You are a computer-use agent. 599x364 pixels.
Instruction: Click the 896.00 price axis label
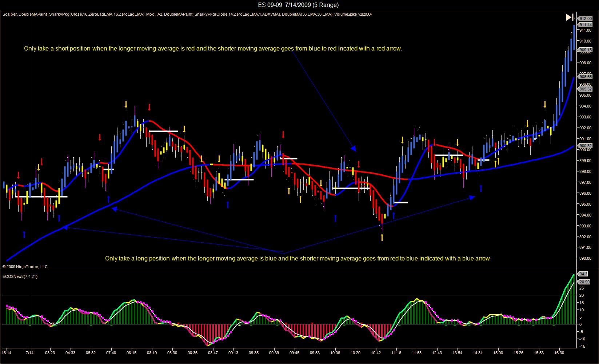585,193
